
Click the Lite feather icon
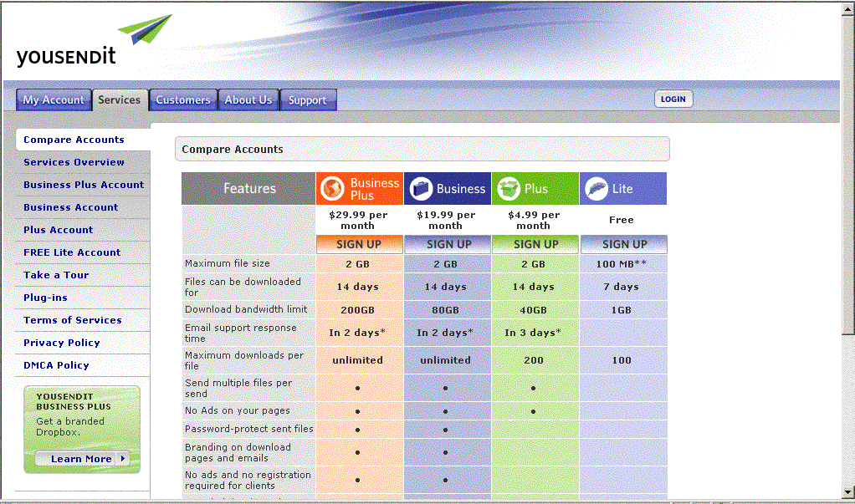[x=596, y=189]
